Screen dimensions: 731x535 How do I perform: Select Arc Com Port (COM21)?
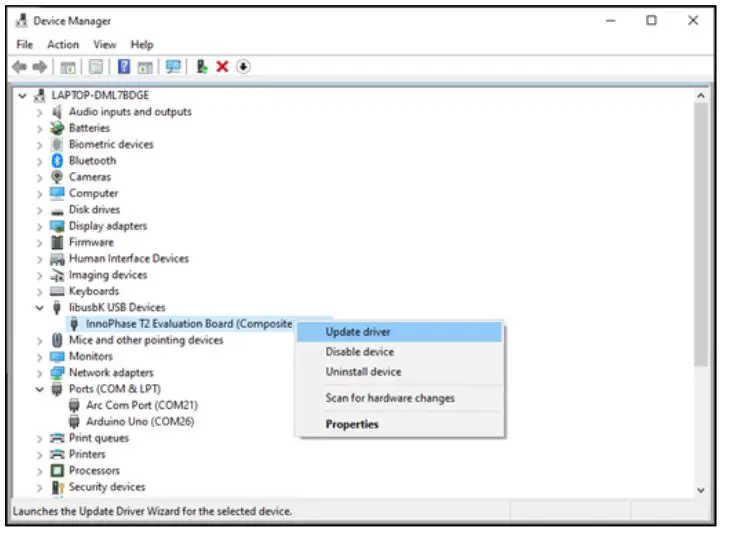point(142,405)
